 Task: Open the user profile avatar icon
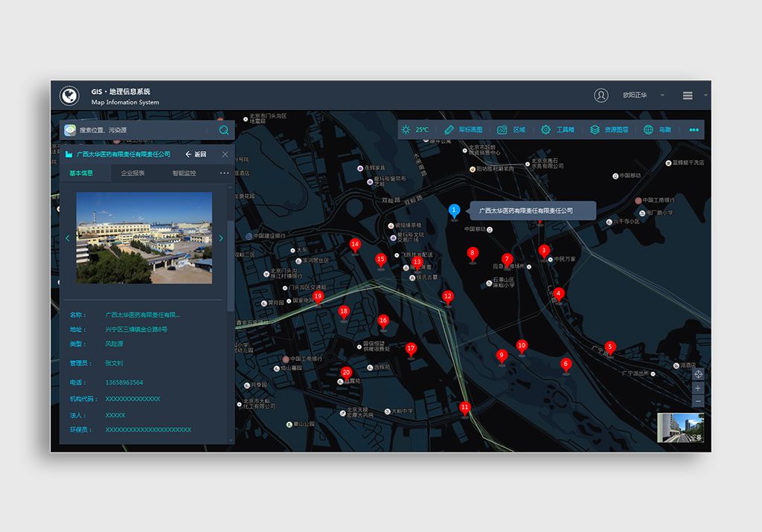click(601, 95)
